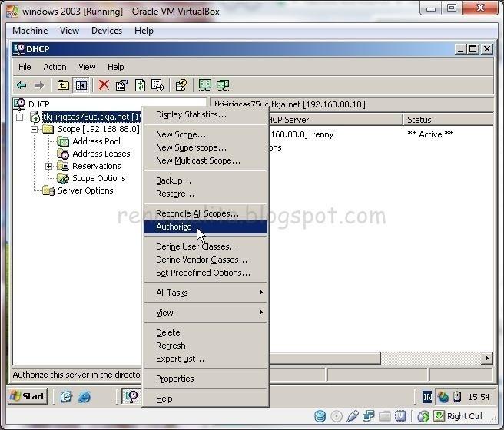
Task: Select Address Pool in the tree
Action: 96,141
